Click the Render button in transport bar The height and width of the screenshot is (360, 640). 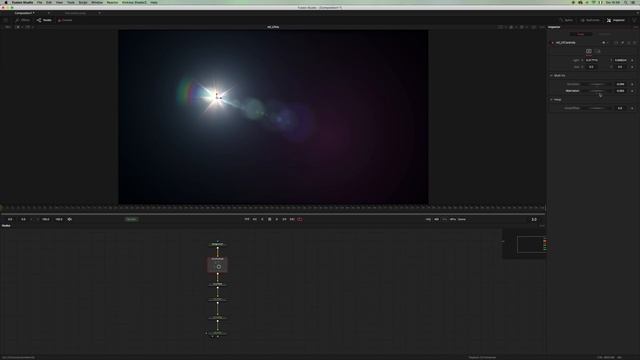point(131,220)
